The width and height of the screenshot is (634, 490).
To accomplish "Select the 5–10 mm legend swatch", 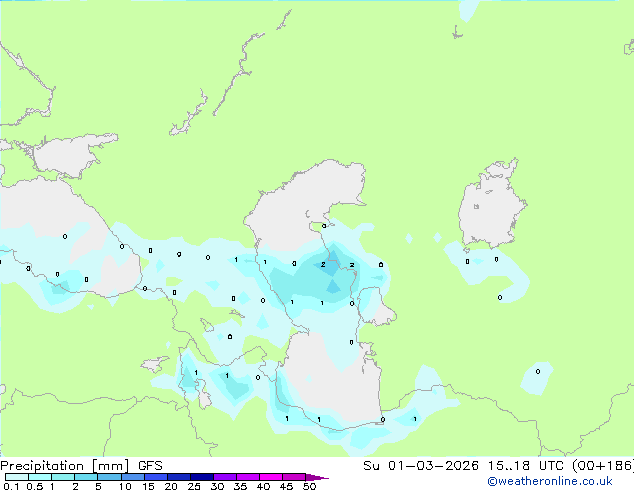I will click(x=109, y=477).
